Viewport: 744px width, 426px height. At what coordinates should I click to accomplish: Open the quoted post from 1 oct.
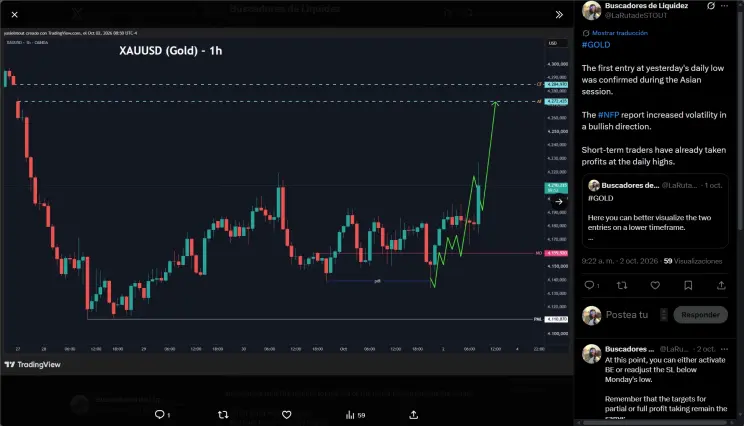[x=655, y=211]
